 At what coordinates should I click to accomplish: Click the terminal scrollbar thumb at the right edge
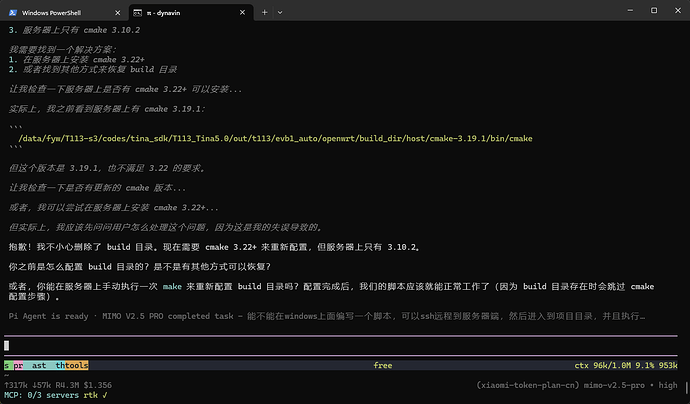[x=687, y=387]
